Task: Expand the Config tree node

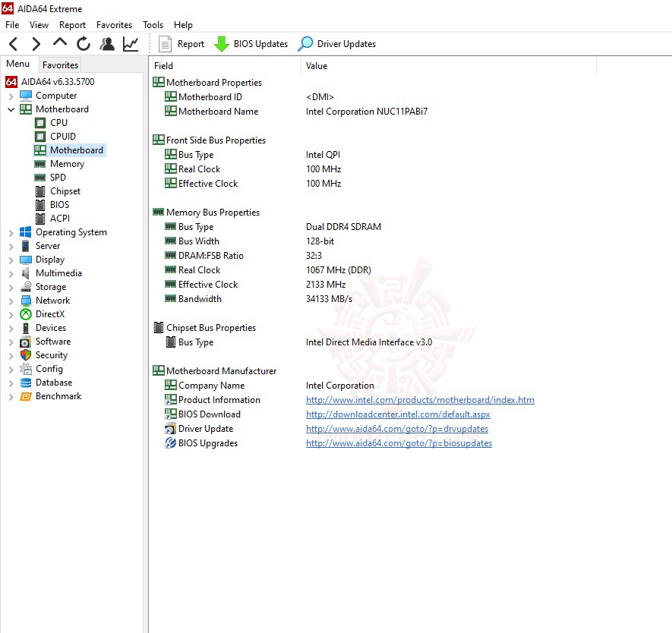Action: tap(11, 369)
